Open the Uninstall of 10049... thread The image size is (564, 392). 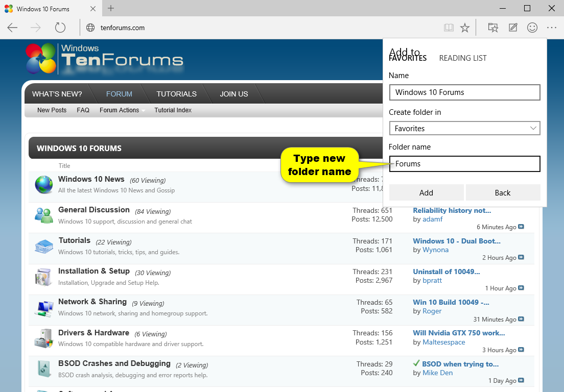pyautogui.click(x=447, y=271)
